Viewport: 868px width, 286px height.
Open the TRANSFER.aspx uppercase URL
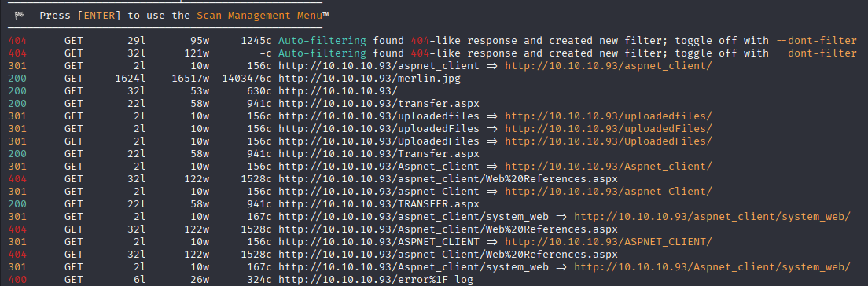[x=379, y=204]
